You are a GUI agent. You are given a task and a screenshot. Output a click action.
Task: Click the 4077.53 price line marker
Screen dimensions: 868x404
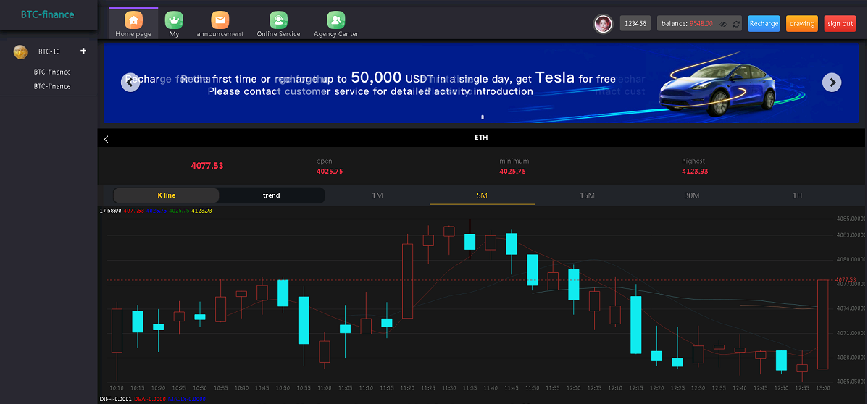(846, 279)
